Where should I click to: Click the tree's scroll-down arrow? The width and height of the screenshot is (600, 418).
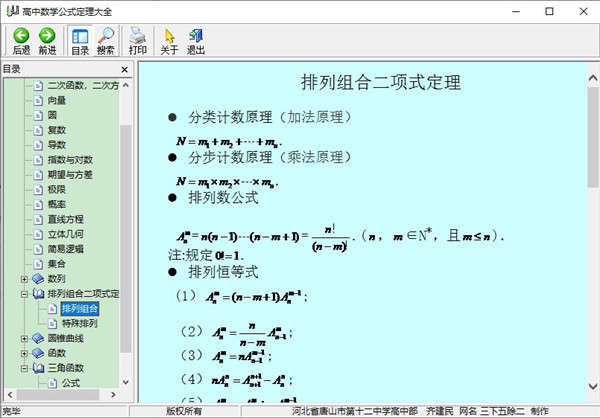pyautogui.click(x=126, y=382)
